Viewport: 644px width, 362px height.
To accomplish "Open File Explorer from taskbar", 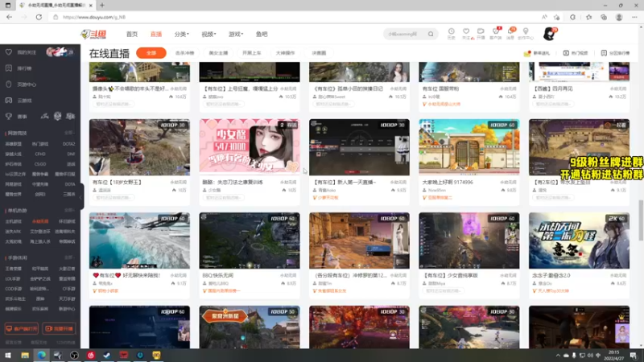I will click(x=25, y=355).
